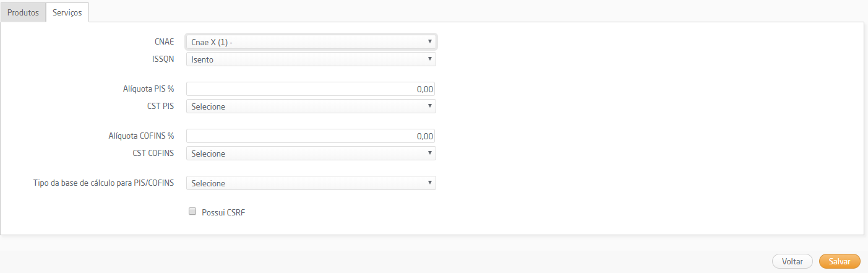Click the "ISSQN" field label
Viewport: 868px width, 273px height.
click(x=163, y=59)
